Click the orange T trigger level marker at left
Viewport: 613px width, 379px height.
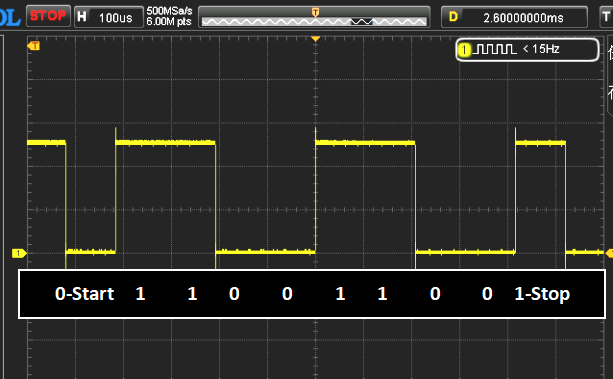tap(34, 46)
